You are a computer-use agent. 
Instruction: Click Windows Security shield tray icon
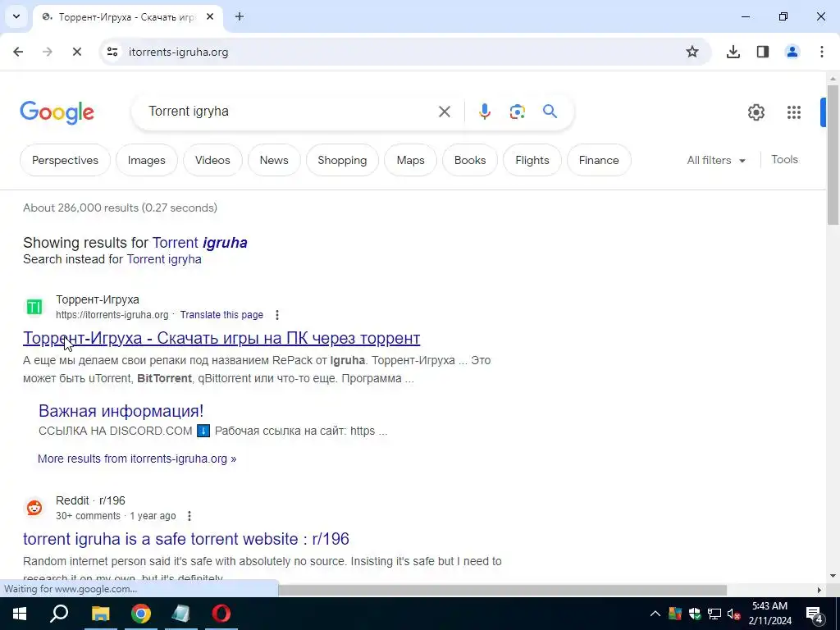[695, 614]
